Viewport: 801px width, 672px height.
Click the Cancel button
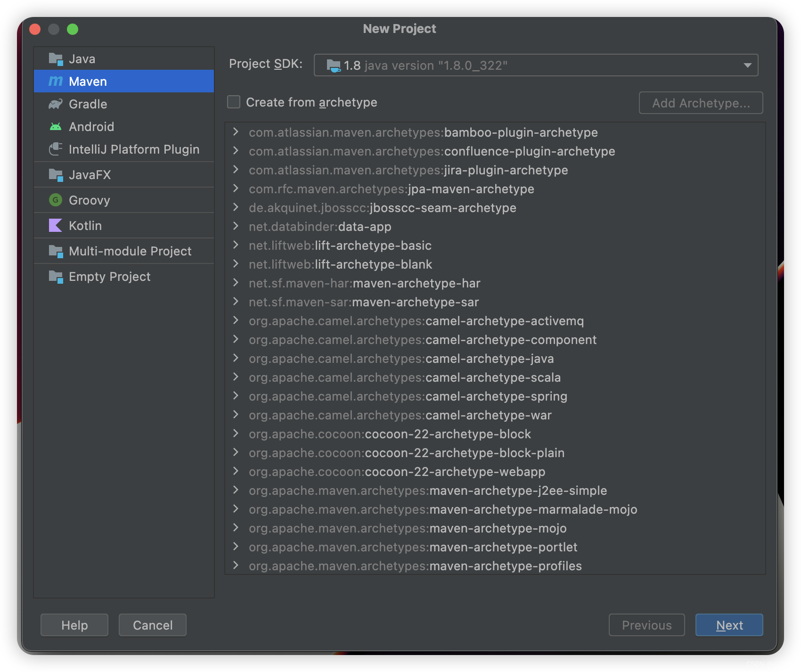click(x=153, y=625)
